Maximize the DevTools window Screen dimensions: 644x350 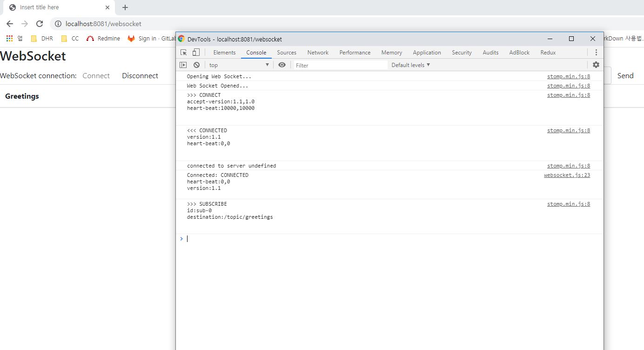(x=571, y=39)
